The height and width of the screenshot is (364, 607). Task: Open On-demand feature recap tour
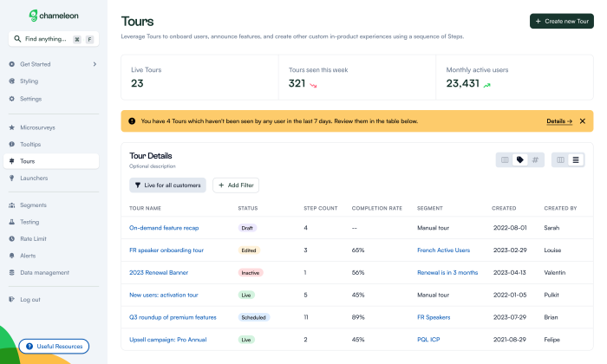[x=164, y=228]
